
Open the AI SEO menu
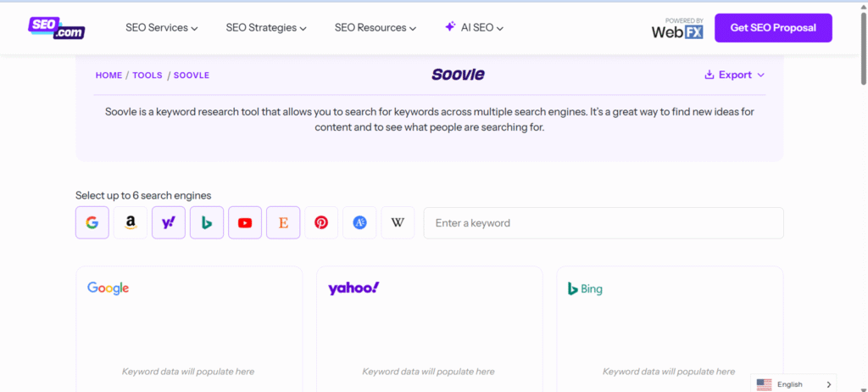click(475, 28)
